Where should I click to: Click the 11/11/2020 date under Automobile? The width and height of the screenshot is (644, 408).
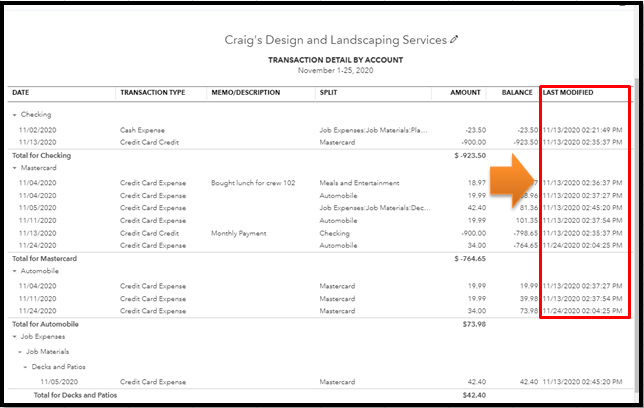(37, 299)
